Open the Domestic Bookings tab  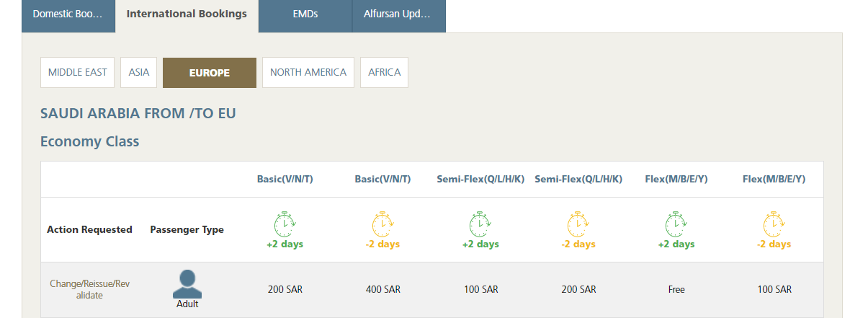[x=68, y=16]
